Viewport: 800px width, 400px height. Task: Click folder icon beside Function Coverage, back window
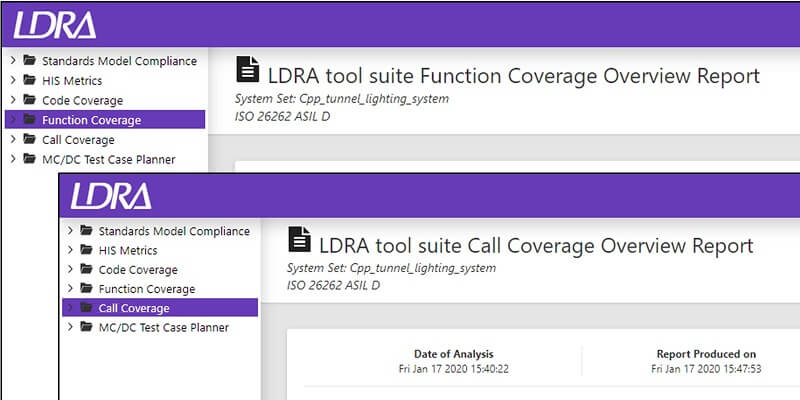pyautogui.click(x=30, y=120)
